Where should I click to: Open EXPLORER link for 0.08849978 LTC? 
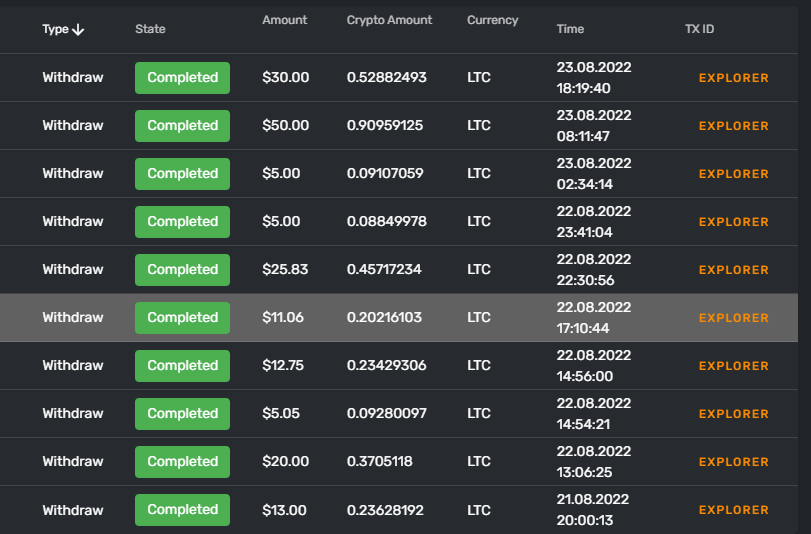click(733, 222)
